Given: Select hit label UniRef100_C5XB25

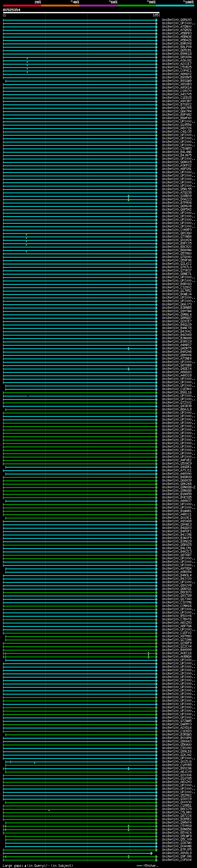Looking at the screenshot, I should point(177,67).
